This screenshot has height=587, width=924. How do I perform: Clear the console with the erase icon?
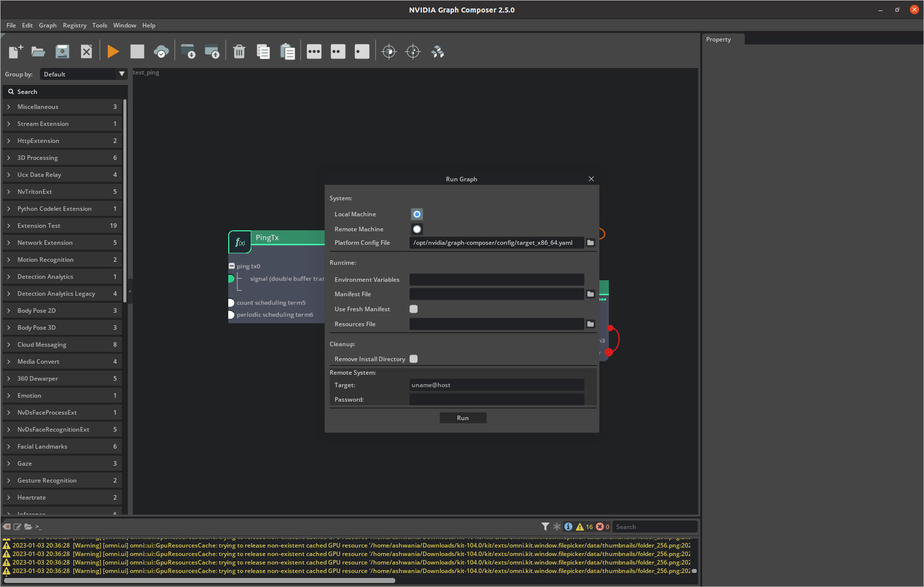click(6, 527)
